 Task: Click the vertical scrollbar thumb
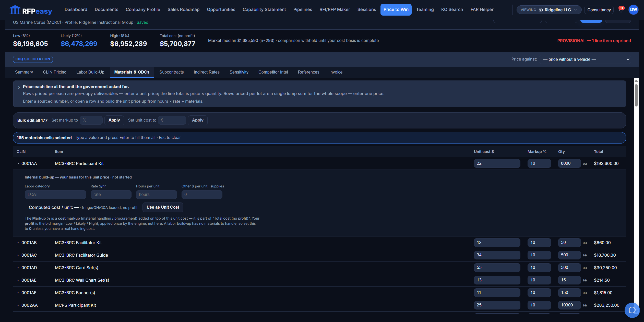pyautogui.click(x=636, y=95)
